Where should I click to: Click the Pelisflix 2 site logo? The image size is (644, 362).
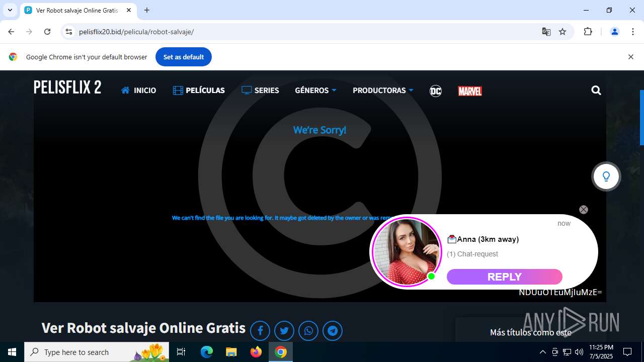67,87
